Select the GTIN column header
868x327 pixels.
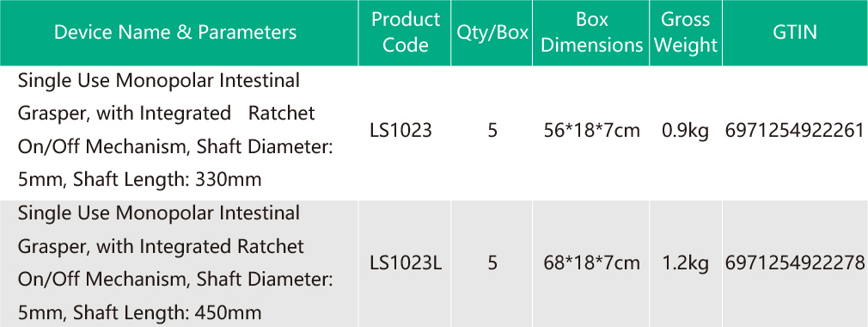tap(795, 32)
